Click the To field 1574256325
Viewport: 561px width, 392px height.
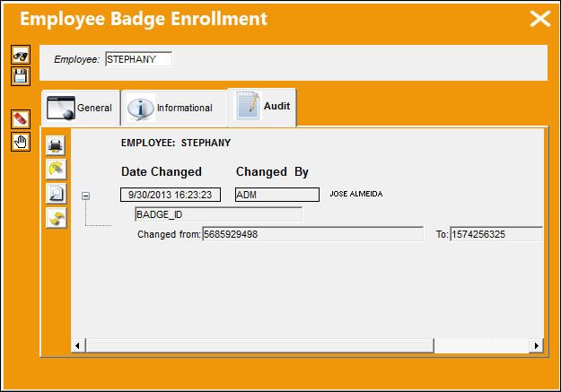[x=496, y=234]
